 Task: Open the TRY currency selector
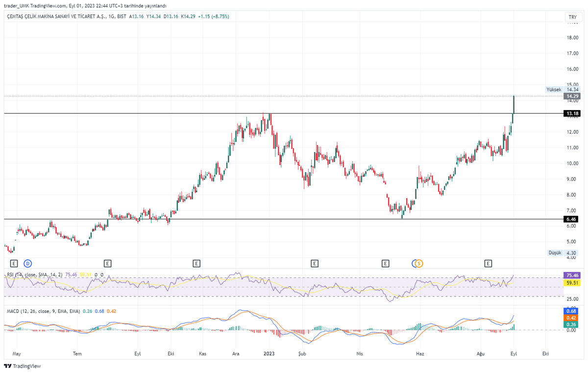pyautogui.click(x=572, y=17)
